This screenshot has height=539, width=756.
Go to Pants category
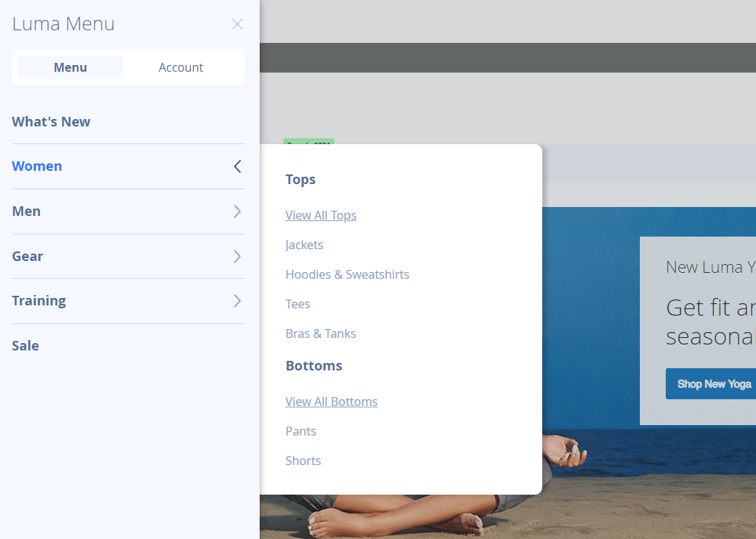point(301,431)
